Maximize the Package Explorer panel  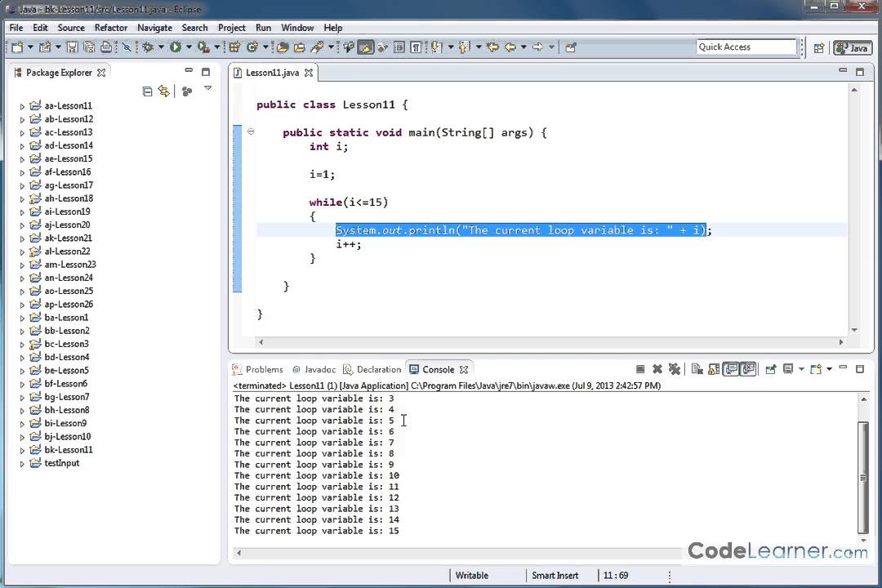(x=206, y=72)
